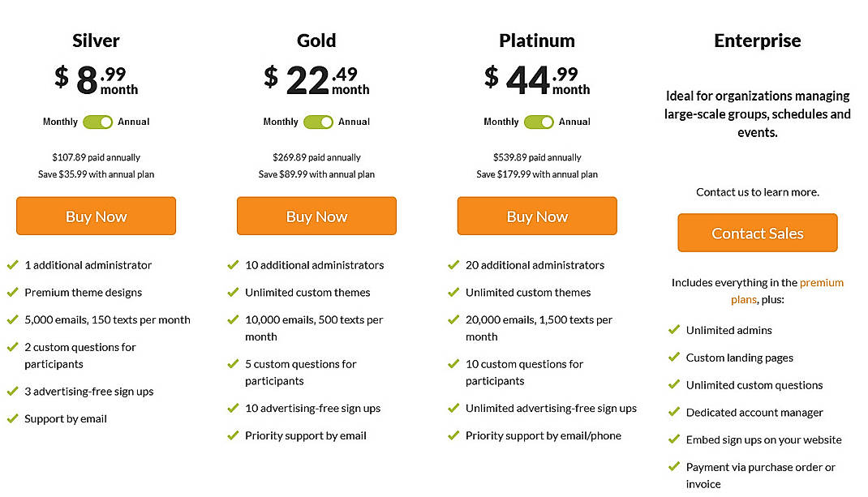Select the checkmark next to 'Unlimited advertising-free sign ups'
868x497 pixels.
454,408
